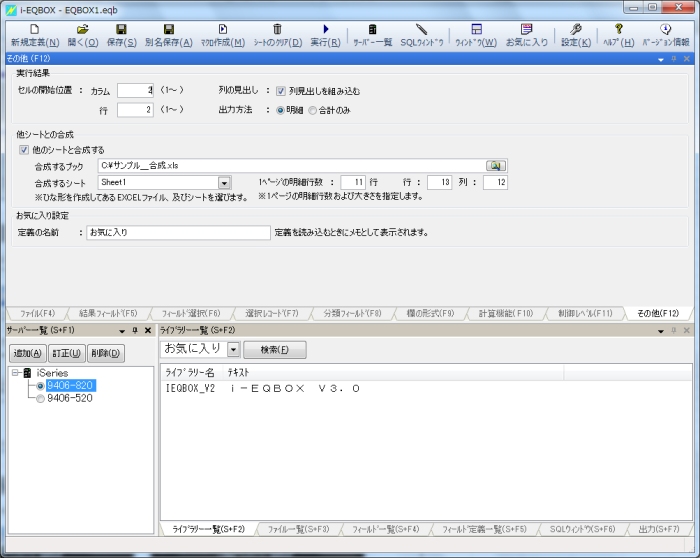Show ﾊﾞｰｼﾞｮﾝ情報 version info icon
The width and height of the screenshot is (700, 558).
(x=666, y=29)
